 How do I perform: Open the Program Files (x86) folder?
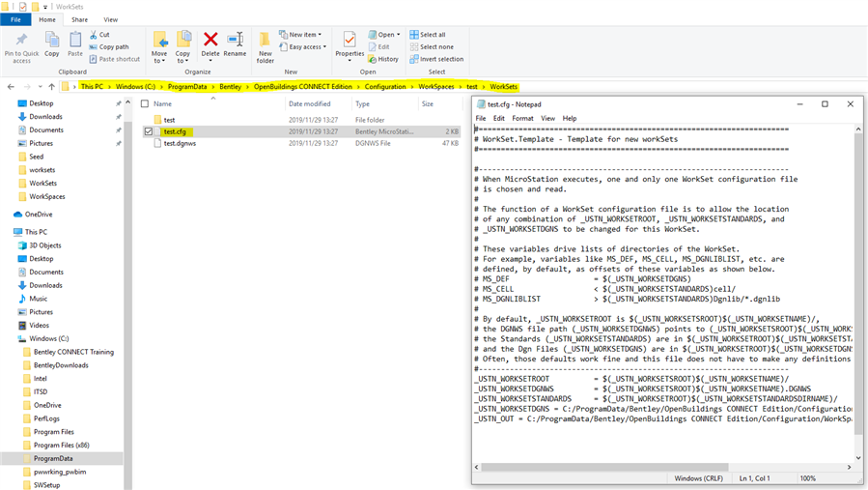tap(62, 445)
